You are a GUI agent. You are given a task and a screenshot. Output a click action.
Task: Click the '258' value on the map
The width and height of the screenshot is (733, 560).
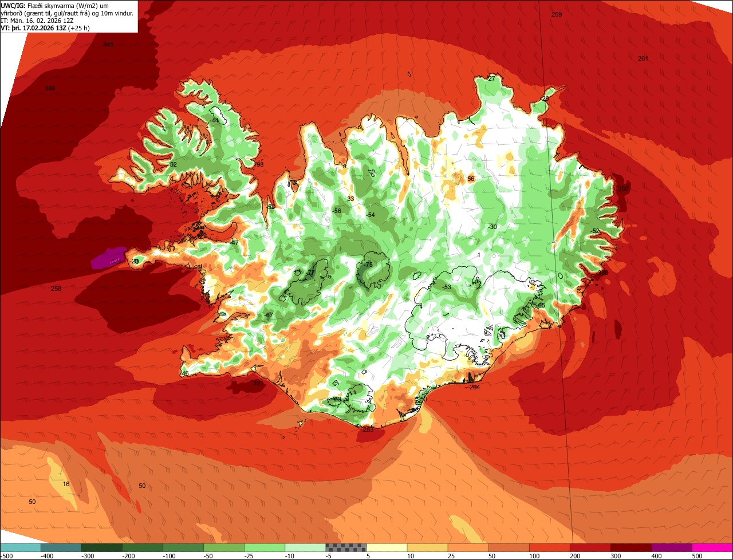(x=56, y=289)
